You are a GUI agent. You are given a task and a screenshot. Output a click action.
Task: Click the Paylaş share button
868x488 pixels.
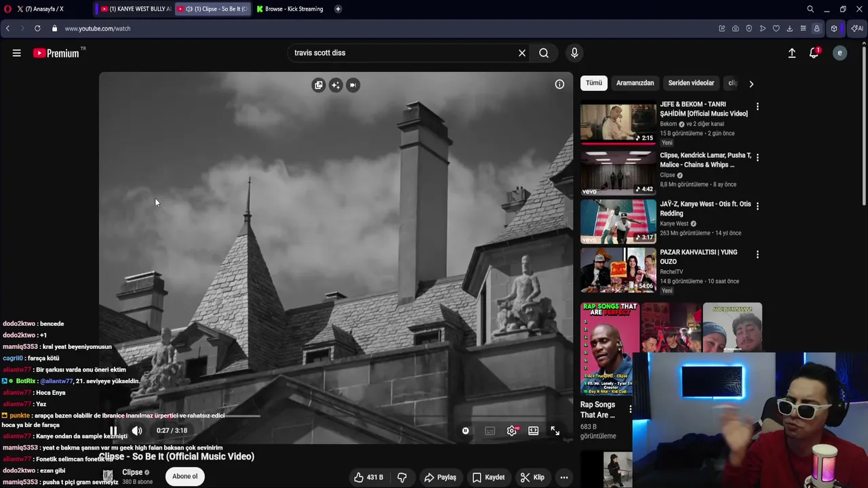pos(440,477)
